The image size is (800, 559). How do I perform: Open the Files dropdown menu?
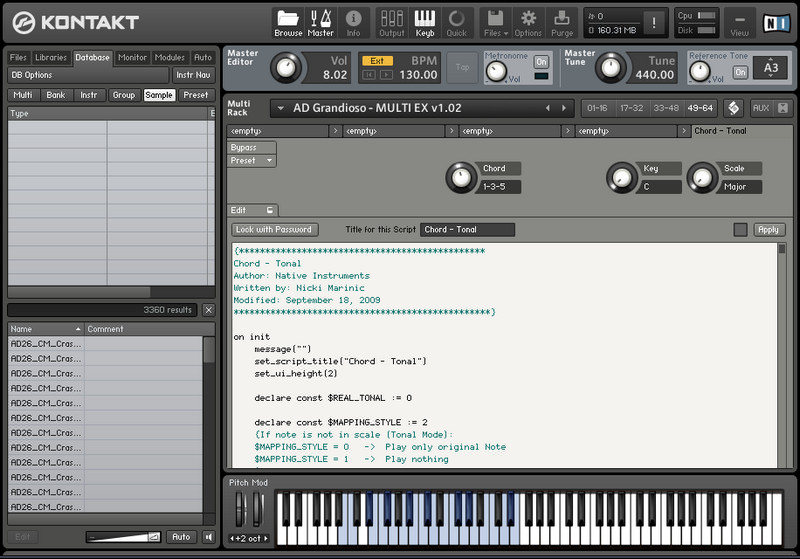(x=494, y=21)
